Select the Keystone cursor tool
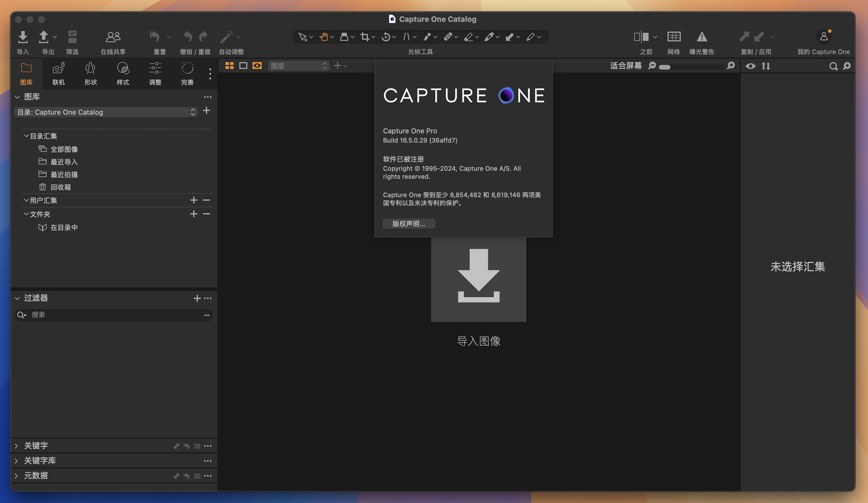This screenshot has width=868, height=503. [406, 37]
